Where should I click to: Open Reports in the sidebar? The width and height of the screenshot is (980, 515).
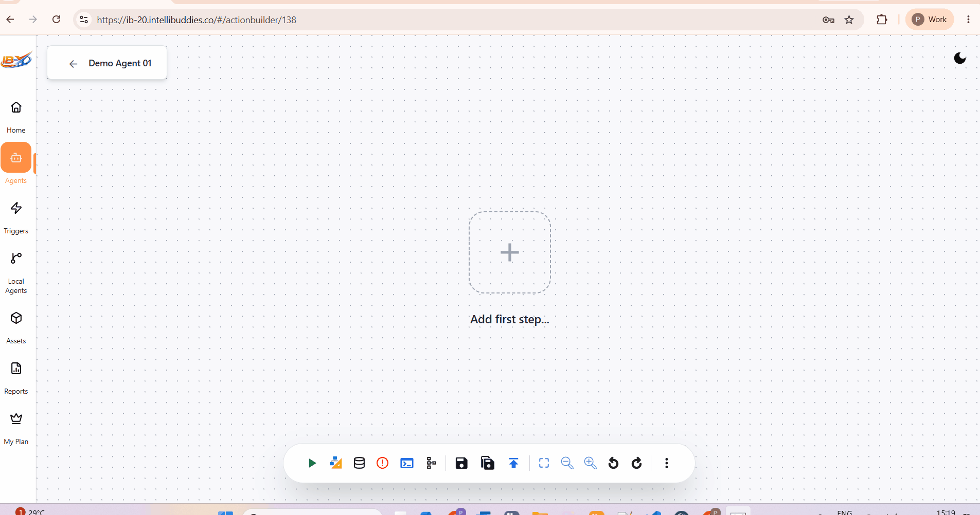16,378
